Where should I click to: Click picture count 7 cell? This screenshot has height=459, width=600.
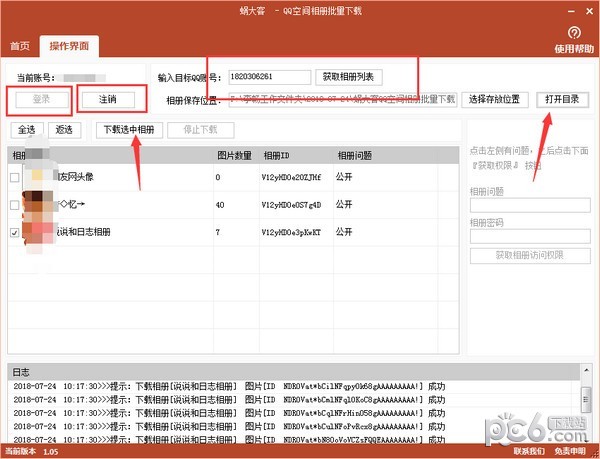[x=218, y=232]
